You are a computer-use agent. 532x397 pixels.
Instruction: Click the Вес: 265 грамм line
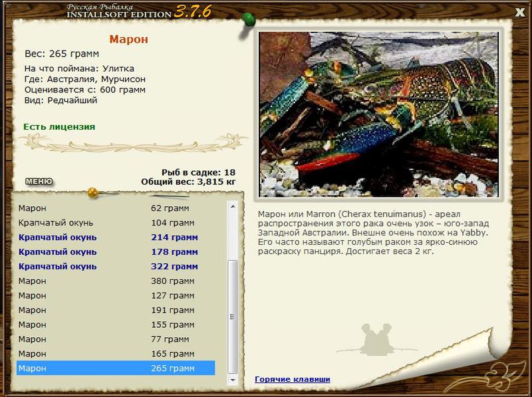(62, 54)
